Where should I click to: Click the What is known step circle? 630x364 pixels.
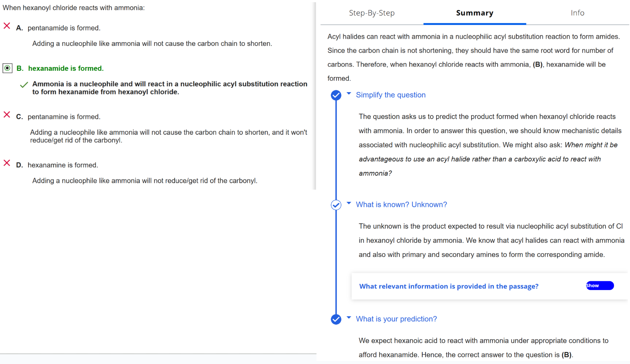pos(336,205)
